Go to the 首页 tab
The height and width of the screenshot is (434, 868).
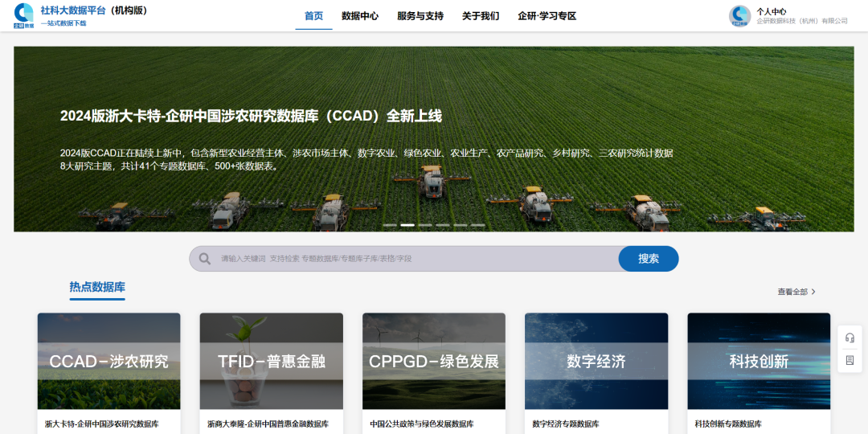(314, 16)
